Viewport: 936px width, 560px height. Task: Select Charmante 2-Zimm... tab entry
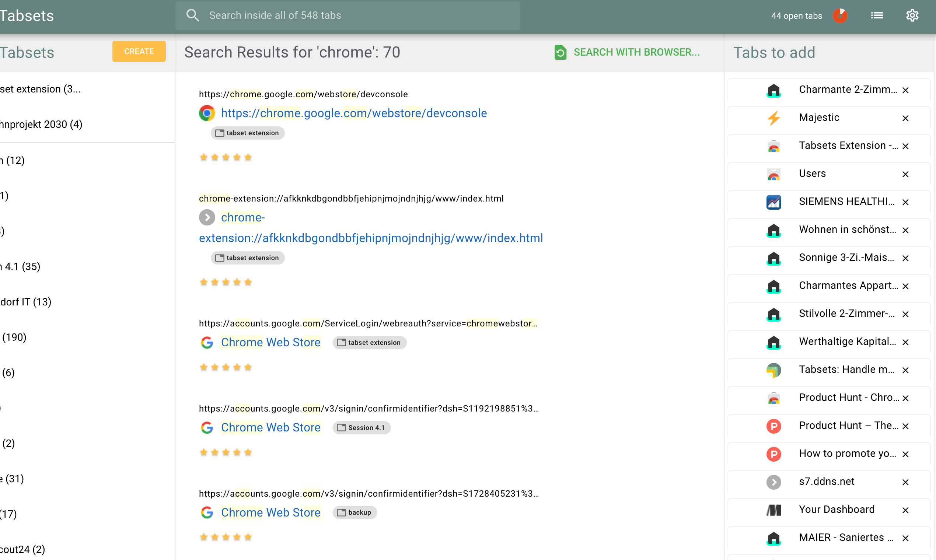(x=828, y=90)
